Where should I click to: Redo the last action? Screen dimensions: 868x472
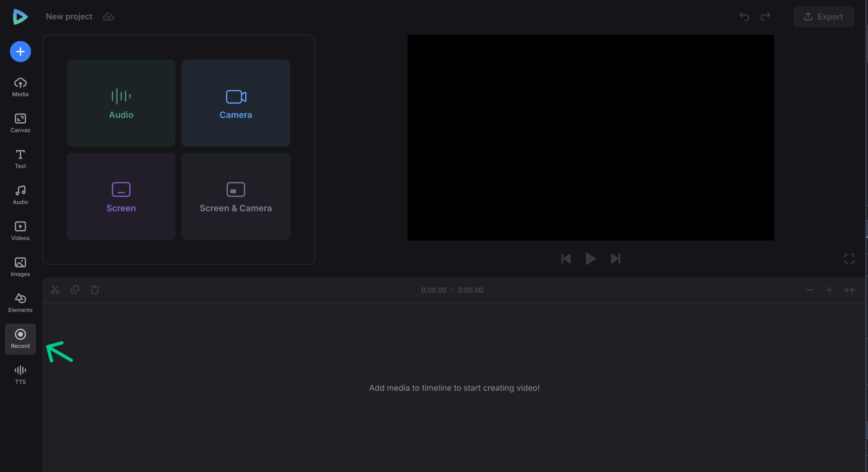(765, 17)
